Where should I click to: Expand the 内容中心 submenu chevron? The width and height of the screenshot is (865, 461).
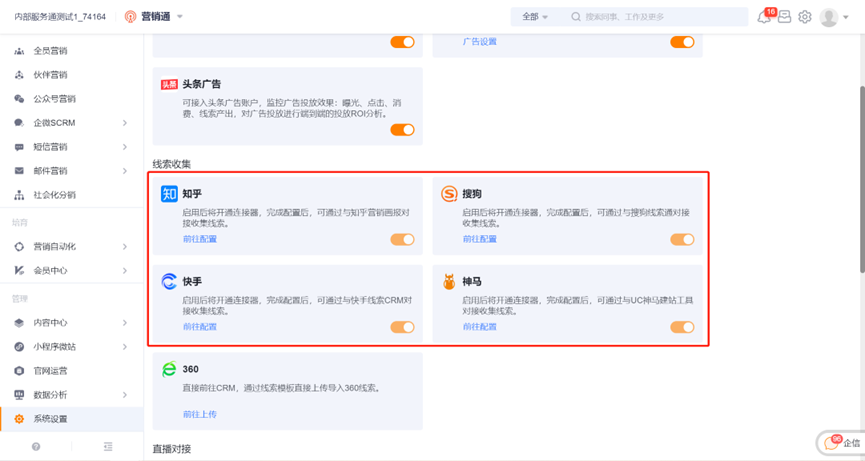125,323
